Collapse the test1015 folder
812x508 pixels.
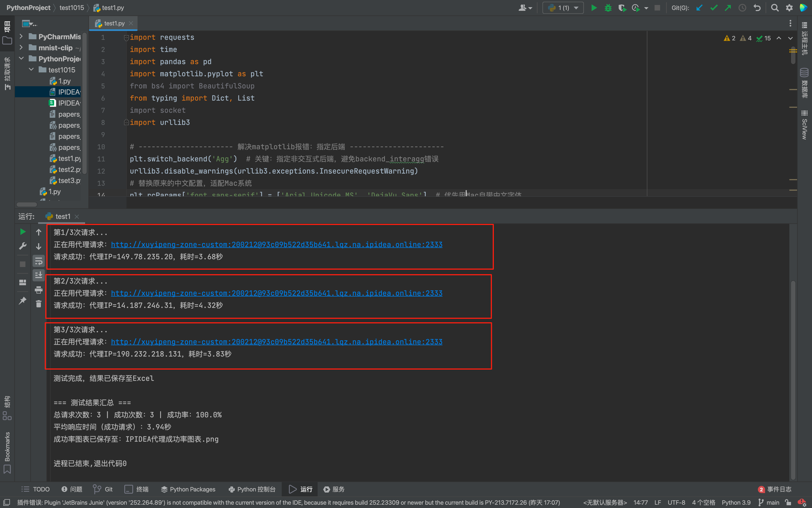point(31,70)
